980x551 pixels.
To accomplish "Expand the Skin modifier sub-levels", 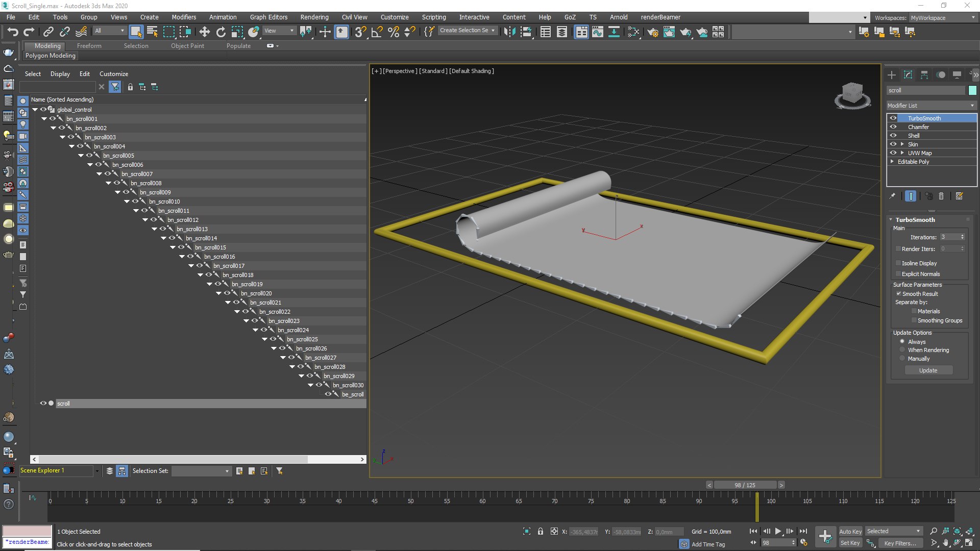I will point(902,144).
